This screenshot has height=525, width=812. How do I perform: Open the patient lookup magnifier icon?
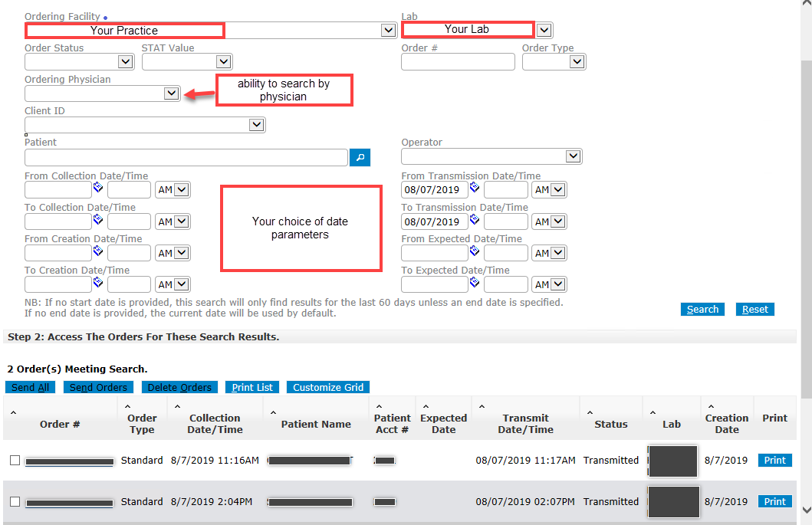click(x=360, y=157)
